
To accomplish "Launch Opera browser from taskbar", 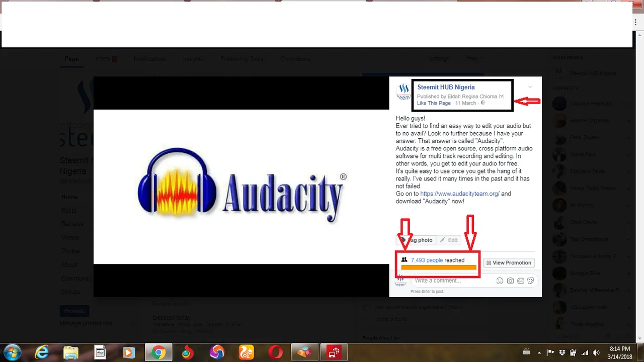I will [276, 352].
